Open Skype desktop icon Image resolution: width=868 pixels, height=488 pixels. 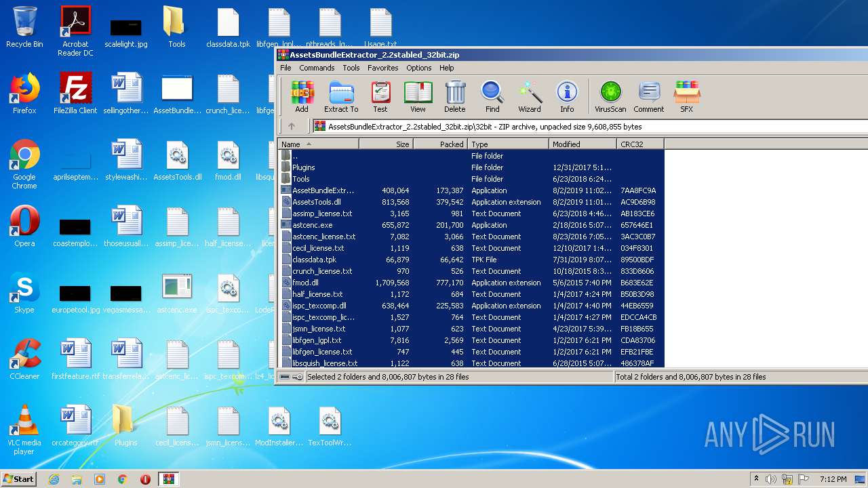point(24,293)
